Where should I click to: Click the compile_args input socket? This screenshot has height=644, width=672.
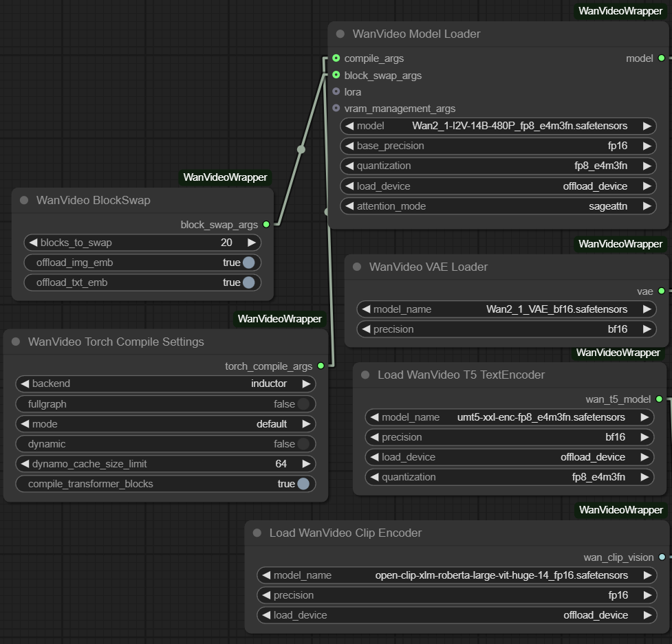(336, 58)
